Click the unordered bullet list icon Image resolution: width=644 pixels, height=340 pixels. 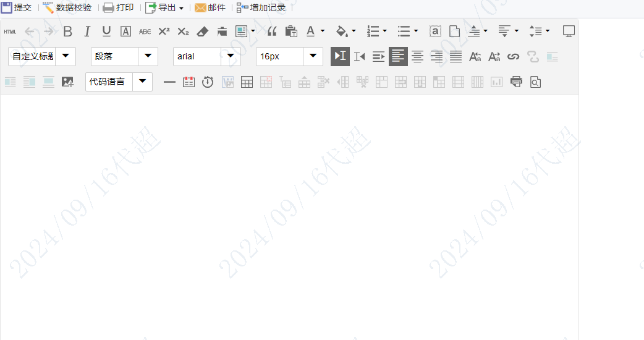pyautogui.click(x=404, y=32)
